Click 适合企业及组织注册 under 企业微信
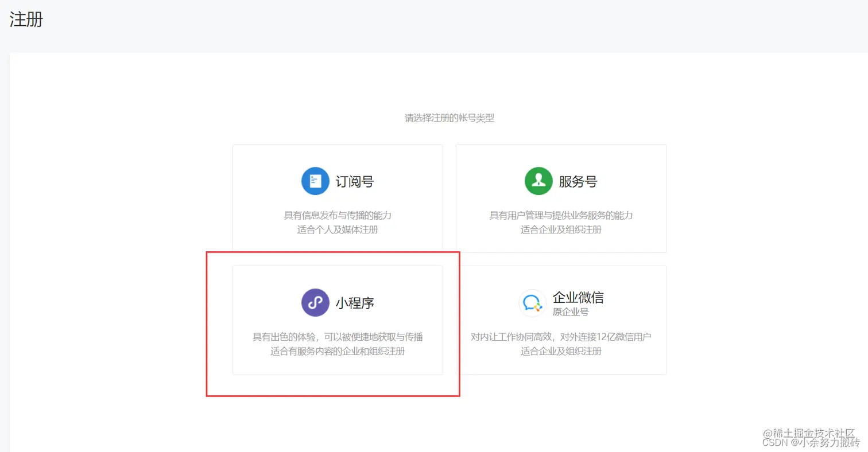 point(561,350)
